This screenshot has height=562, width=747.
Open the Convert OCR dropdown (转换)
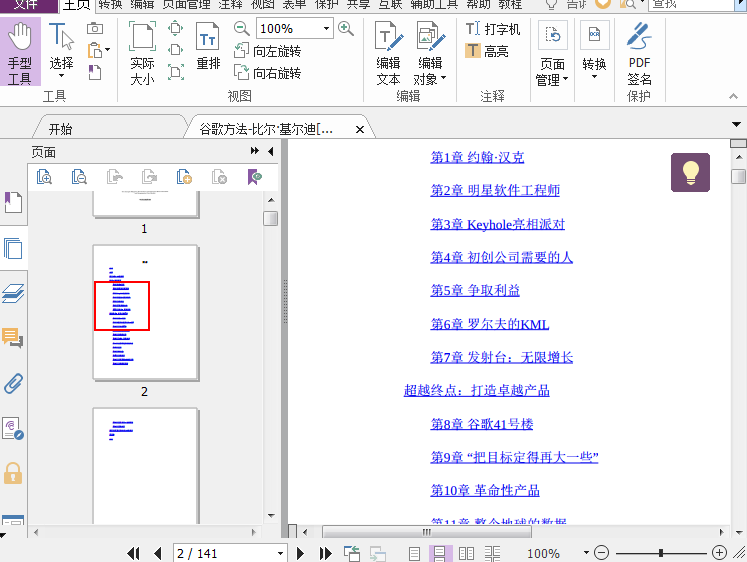click(595, 50)
